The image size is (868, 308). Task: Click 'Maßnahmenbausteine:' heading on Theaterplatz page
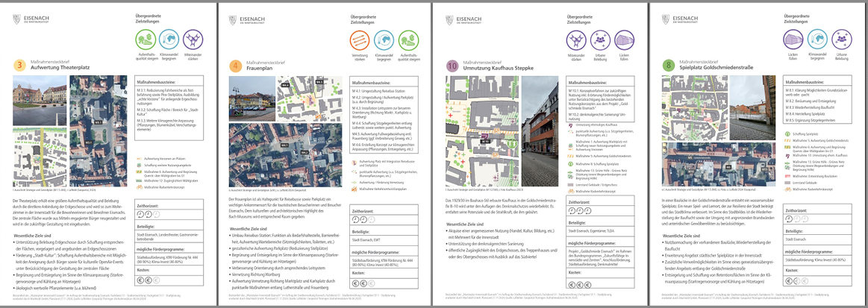tap(157, 81)
